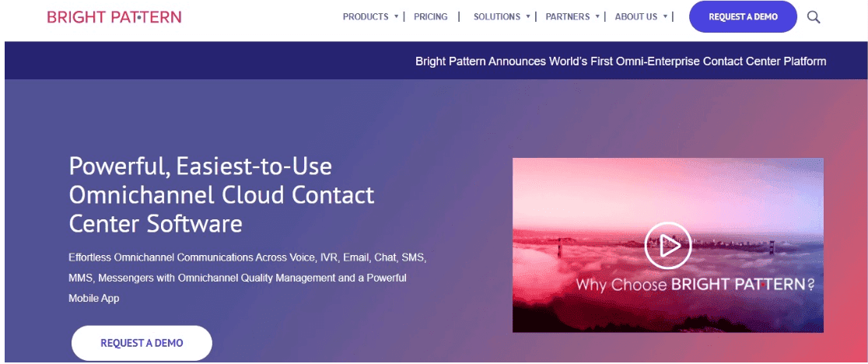Expand the Products dropdown arrow
This screenshot has width=868, height=364.
397,16
